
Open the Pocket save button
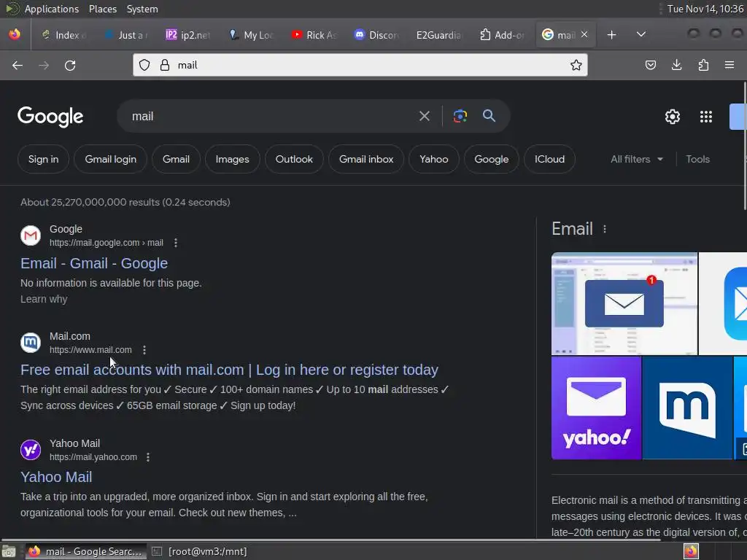650,65
